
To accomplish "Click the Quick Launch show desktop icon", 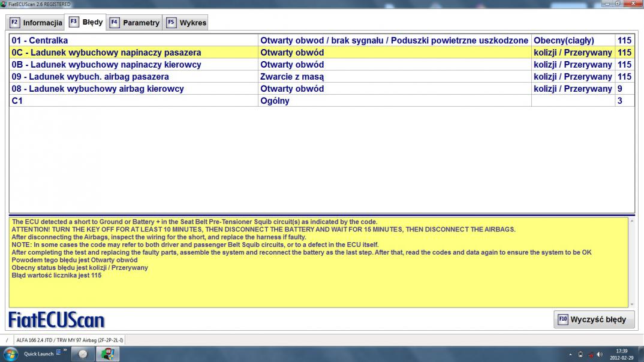I will (58, 352).
